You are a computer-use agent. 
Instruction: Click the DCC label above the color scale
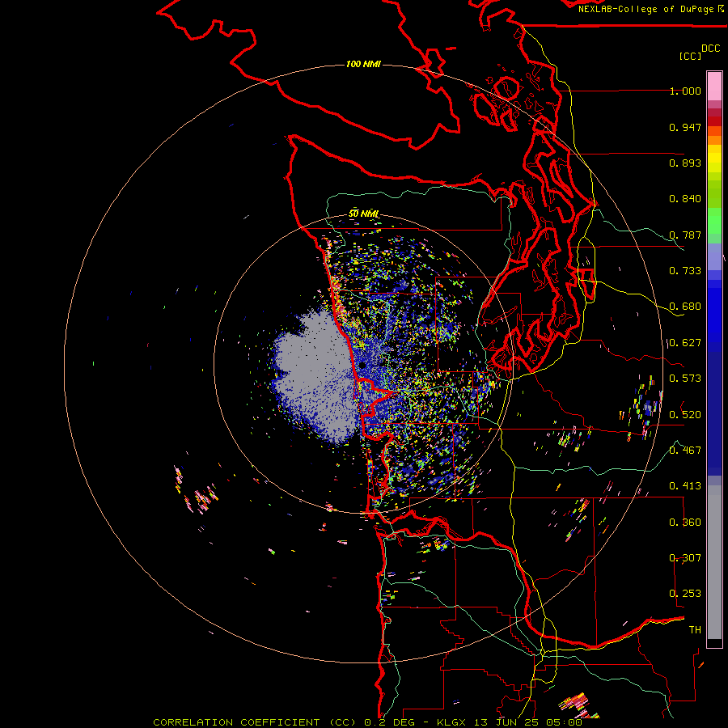710,49
